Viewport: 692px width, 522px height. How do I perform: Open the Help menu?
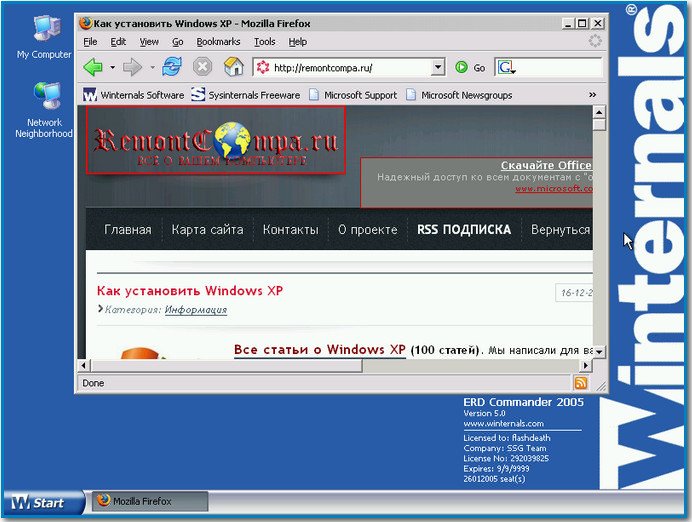[x=298, y=41]
